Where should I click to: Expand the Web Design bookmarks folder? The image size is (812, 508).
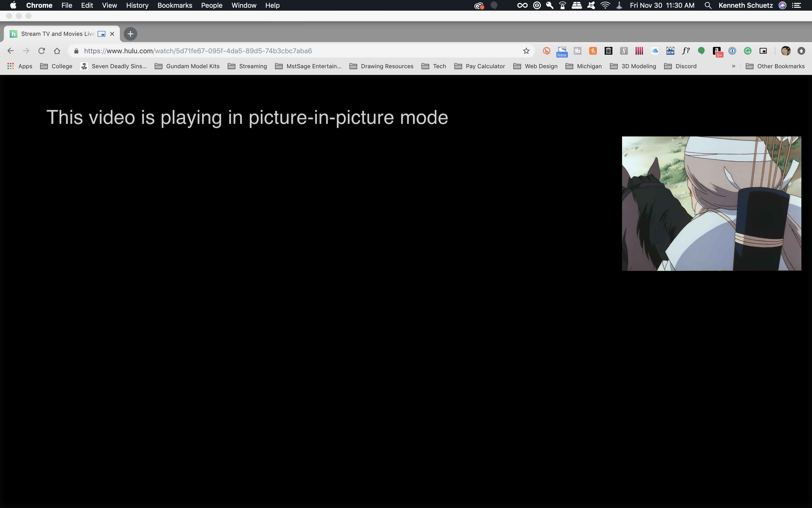(x=535, y=66)
